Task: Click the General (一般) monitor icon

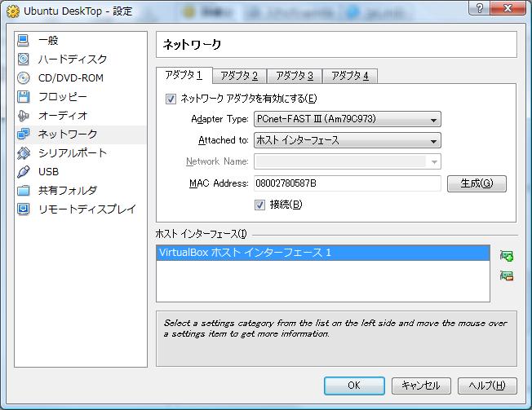Action: coord(23,40)
